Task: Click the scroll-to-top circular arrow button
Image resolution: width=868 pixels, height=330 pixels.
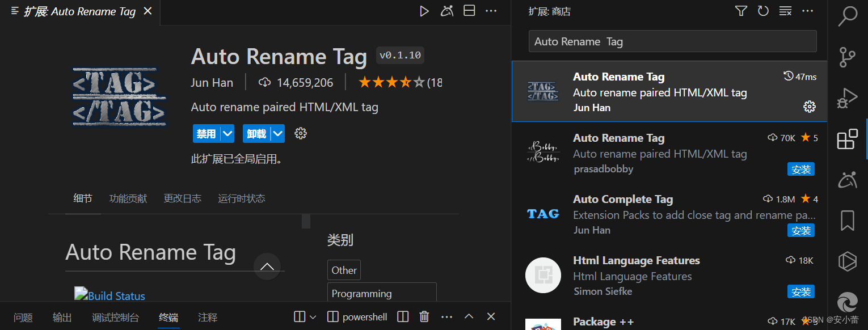Action: point(267,266)
